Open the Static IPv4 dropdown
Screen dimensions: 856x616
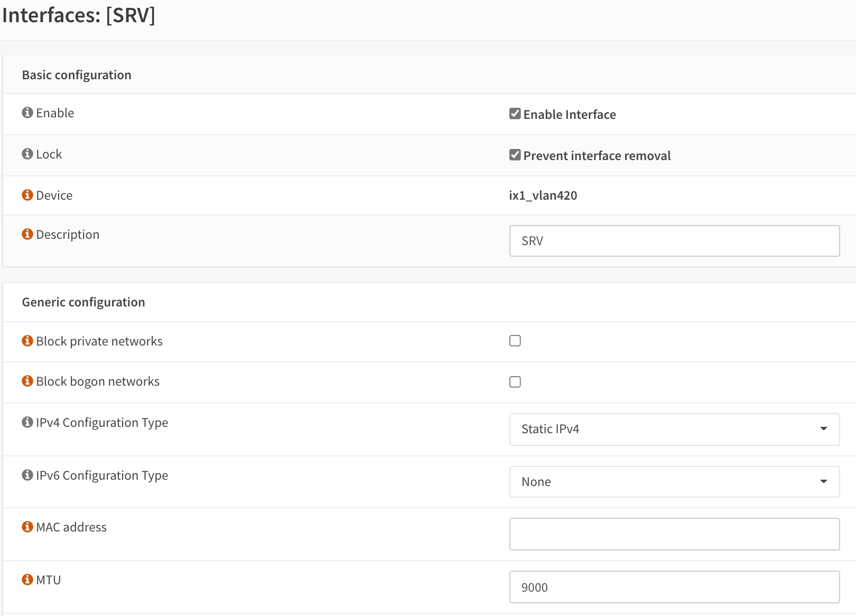674,429
